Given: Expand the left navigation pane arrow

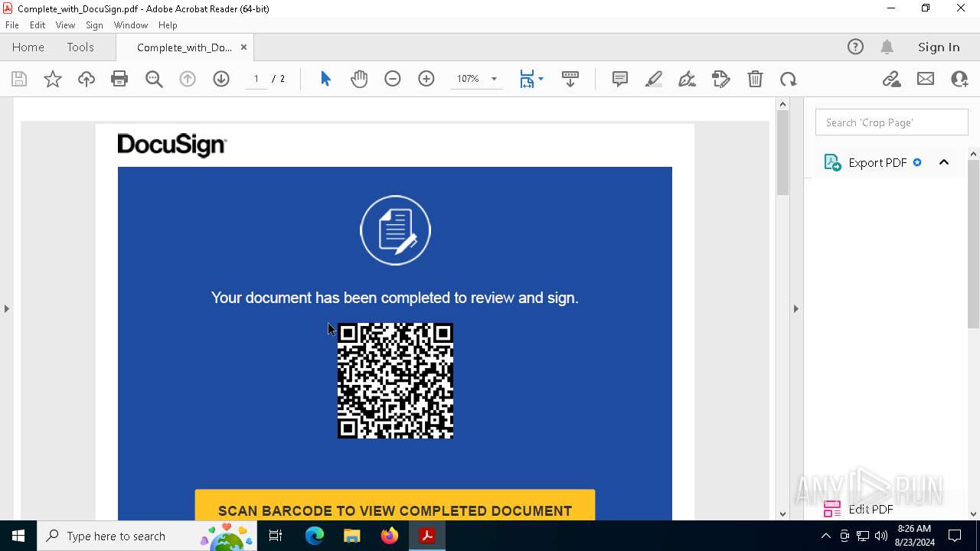Looking at the screenshot, I should [x=6, y=308].
